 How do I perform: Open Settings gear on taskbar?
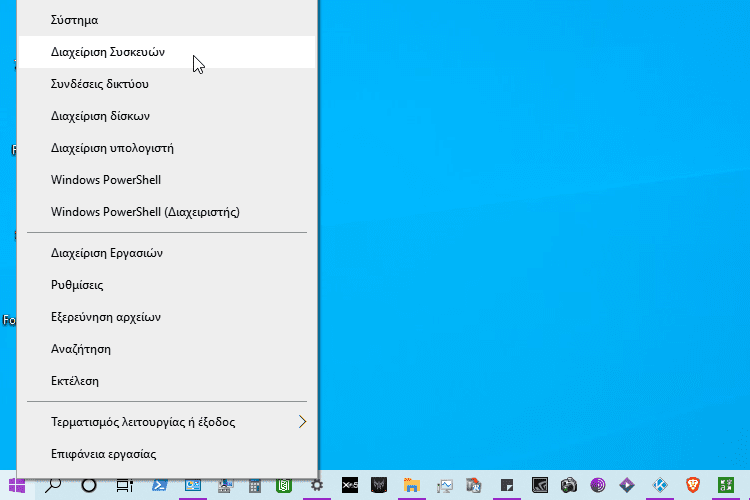(x=317, y=486)
